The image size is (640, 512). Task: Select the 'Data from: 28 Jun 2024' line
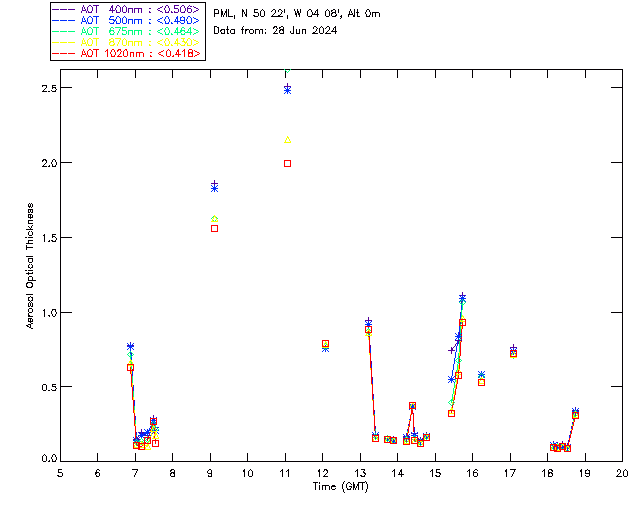pos(275,31)
